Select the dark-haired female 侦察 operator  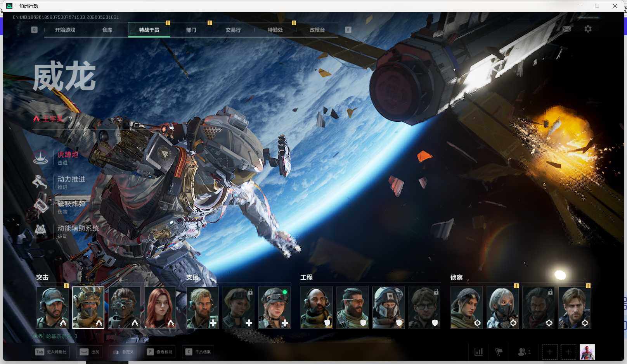point(466,307)
